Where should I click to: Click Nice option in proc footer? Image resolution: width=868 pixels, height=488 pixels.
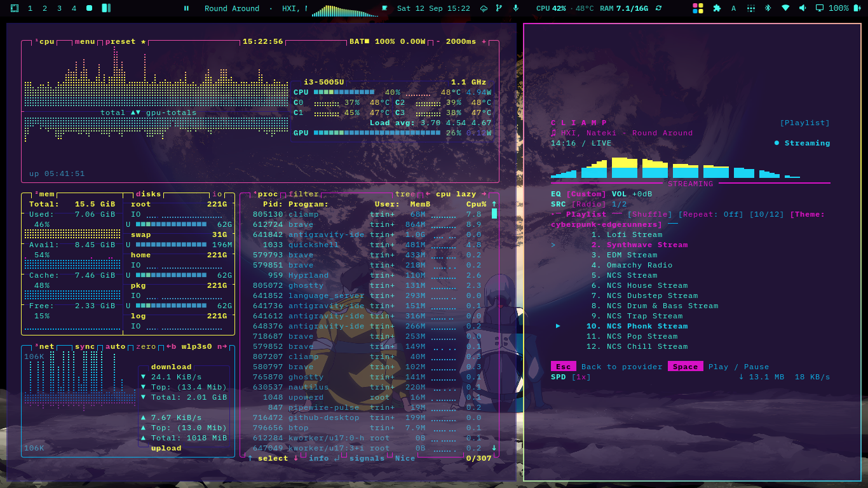405,458
